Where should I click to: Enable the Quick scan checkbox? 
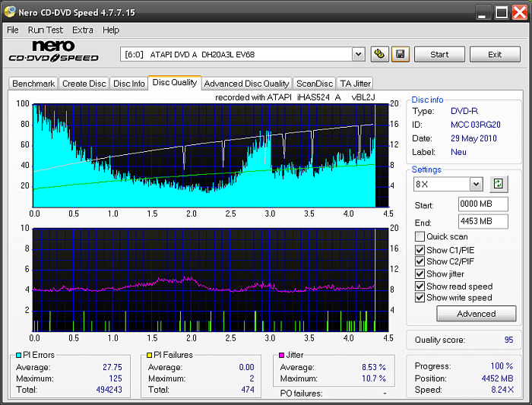[420, 237]
